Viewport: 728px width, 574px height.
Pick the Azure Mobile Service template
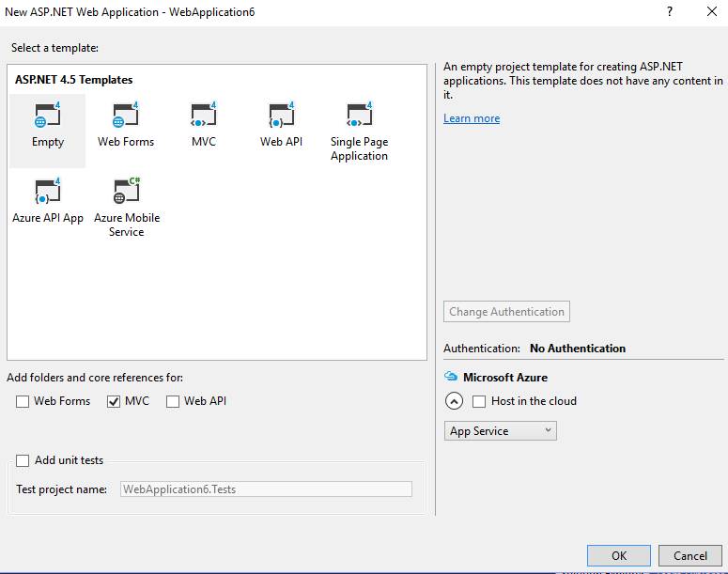126,207
